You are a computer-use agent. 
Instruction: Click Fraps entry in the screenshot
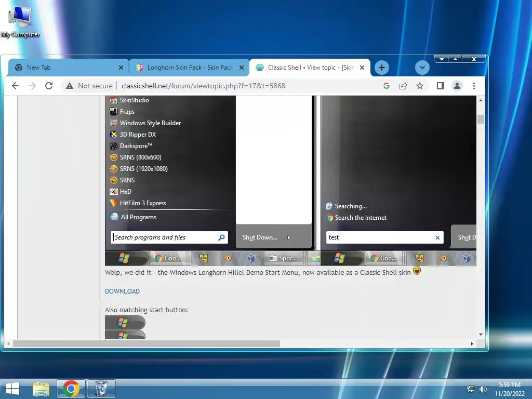coord(122,112)
